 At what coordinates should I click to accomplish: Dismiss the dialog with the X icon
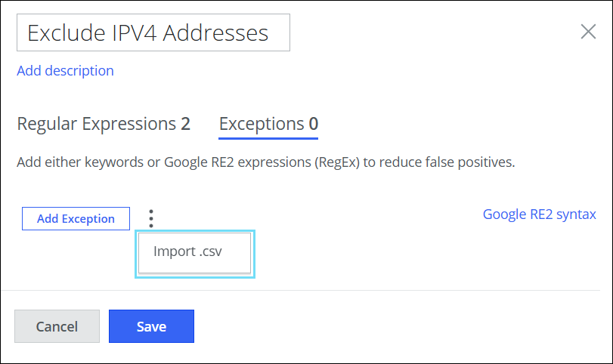pos(587,32)
